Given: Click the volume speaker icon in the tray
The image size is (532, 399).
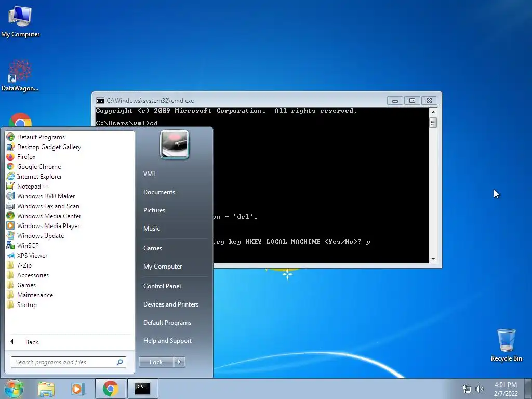Looking at the screenshot, I should [480, 389].
